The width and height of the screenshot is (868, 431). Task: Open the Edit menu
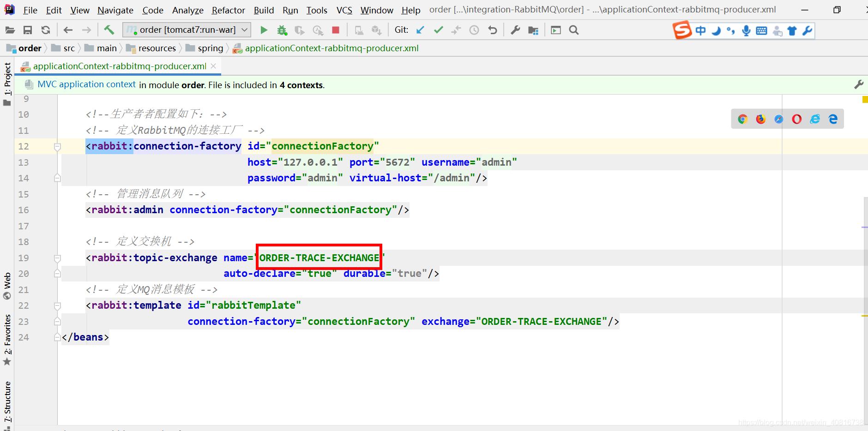point(54,10)
